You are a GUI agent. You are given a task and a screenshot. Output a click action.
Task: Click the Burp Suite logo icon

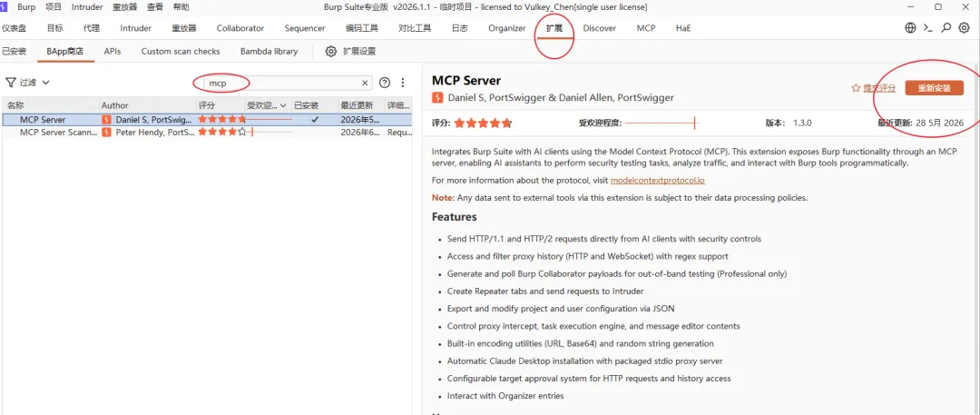click(3, 7)
